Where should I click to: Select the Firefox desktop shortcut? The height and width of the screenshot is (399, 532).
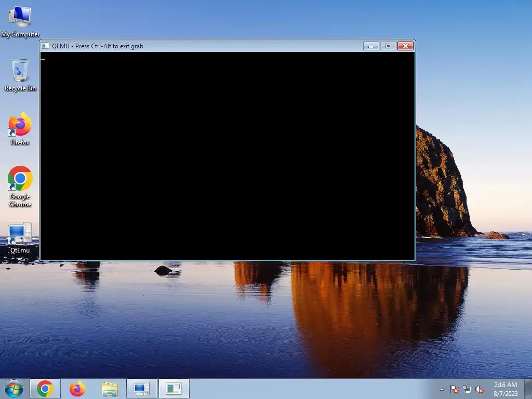click(x=20, y=129)
